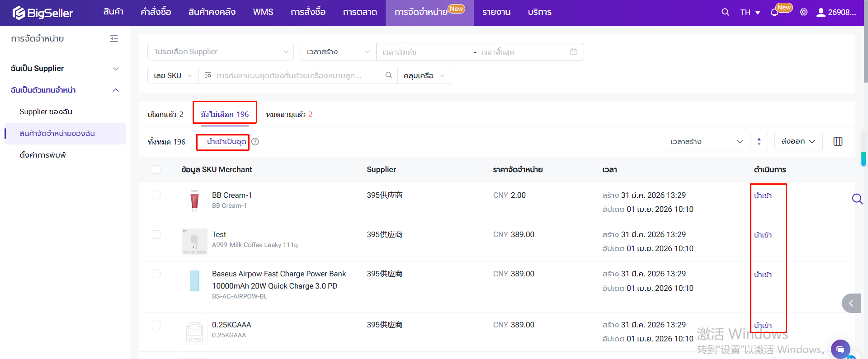Tick the BB Cream-1 row checkbox
Viewport: 868px width, 359px height.
coord(156,195)
